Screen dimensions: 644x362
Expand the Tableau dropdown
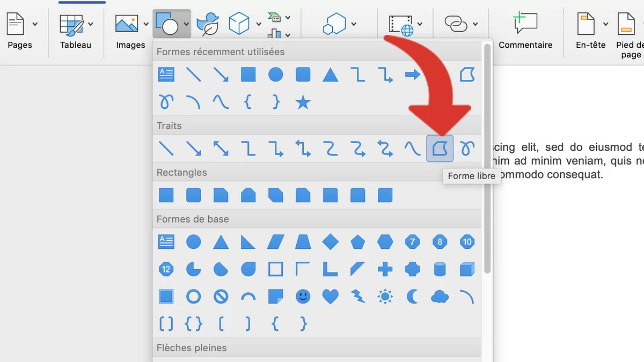91,24
